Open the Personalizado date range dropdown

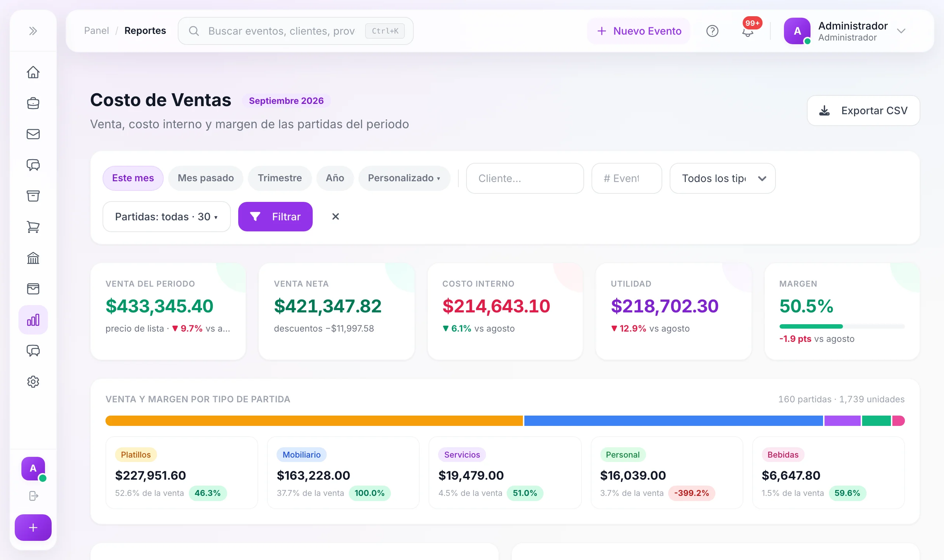click(x=404, y=178)
